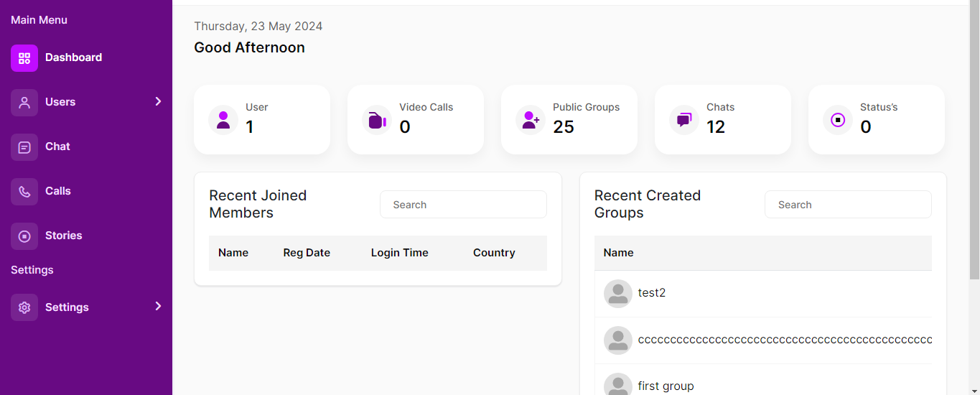Viewport: 980px width, 395px height.
Task: Click the Calls phone icon in sidebar
Action: (x=24, y=192)
